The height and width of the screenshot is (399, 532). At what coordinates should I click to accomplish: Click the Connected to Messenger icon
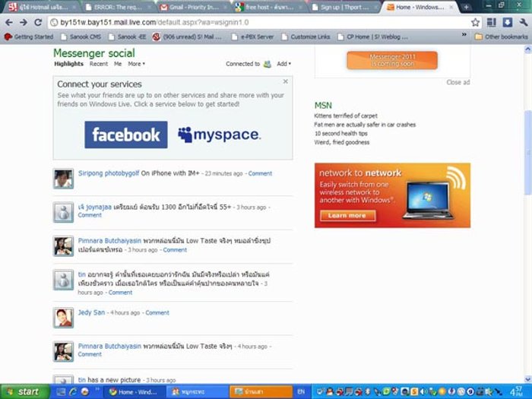pos(268,64)
